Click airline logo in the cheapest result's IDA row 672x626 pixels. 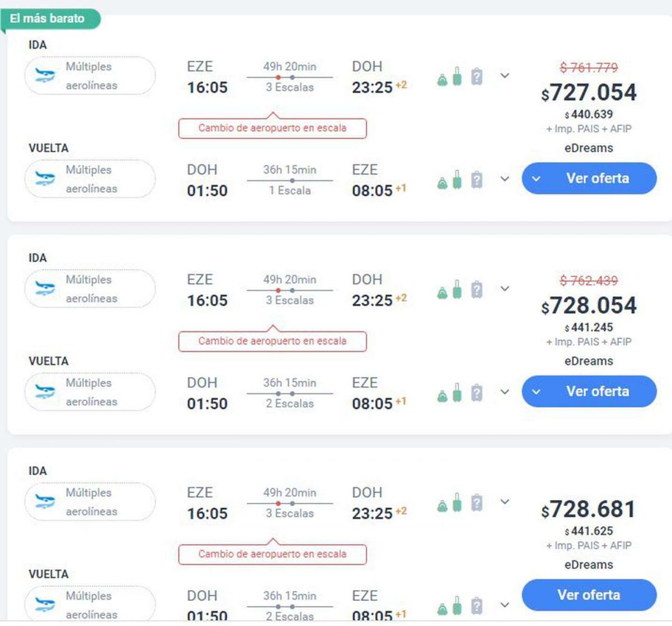45,76
